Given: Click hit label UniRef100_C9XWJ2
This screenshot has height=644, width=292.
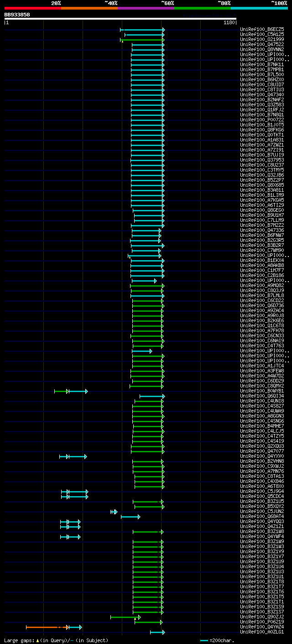Looking at the screenshot, I should 262,466.
